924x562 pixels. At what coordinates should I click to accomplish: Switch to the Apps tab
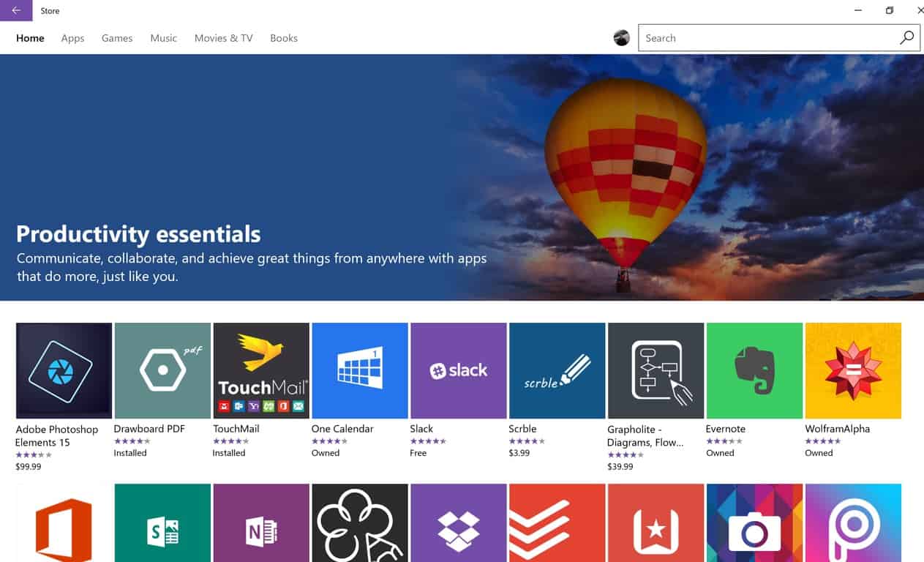[72, 38]
